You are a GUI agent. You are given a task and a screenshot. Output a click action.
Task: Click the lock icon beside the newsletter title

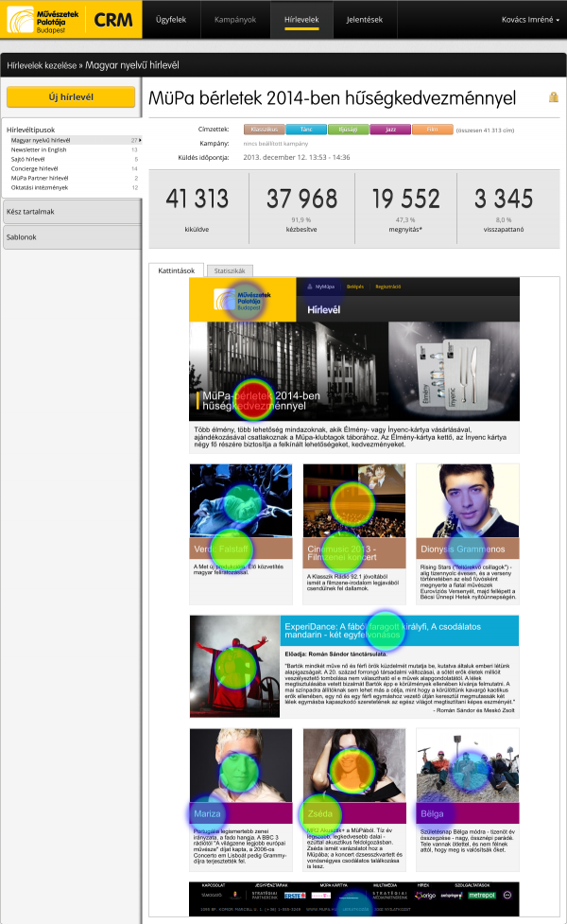pyautogui.click(x=554, y=97)
